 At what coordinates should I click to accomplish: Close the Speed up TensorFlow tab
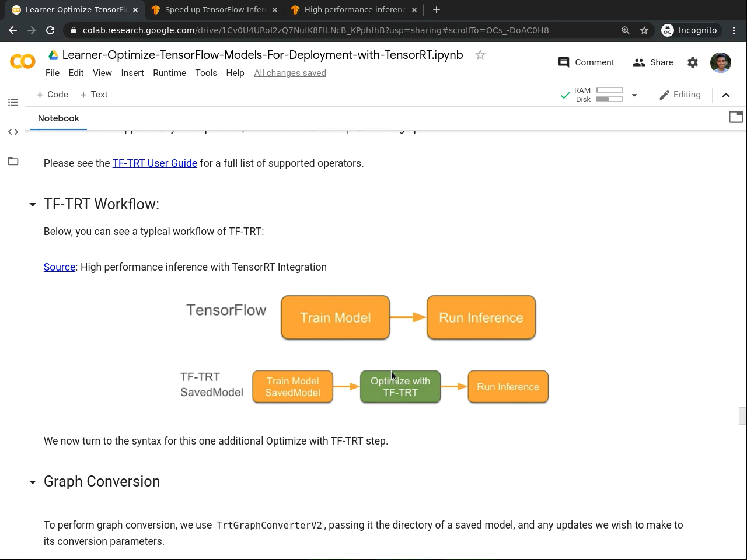[x=275, y=10]
